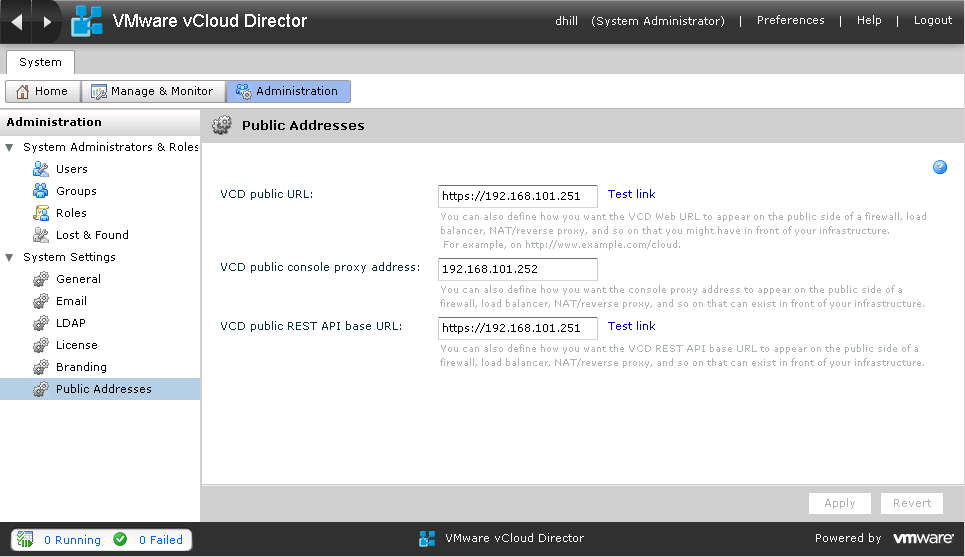The height and width of the screenshot is (557, 965).
Task: Open the blue help question mark icon
Action: 940,167
